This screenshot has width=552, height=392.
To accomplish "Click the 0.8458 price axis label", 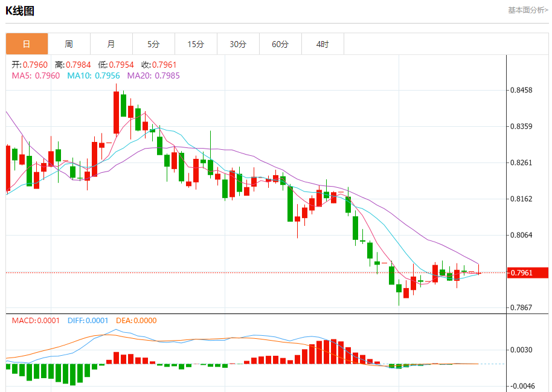I will [x=521, y=90].
